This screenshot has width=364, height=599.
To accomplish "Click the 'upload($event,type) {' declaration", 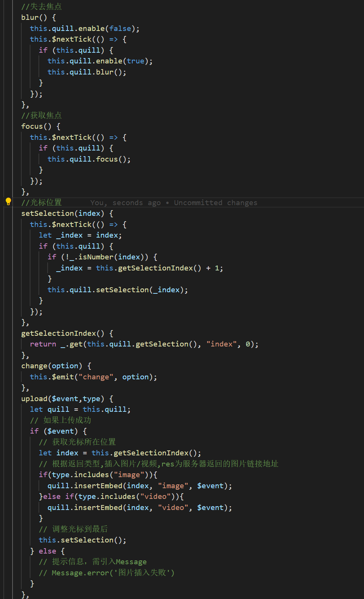I will click(67, 399).
